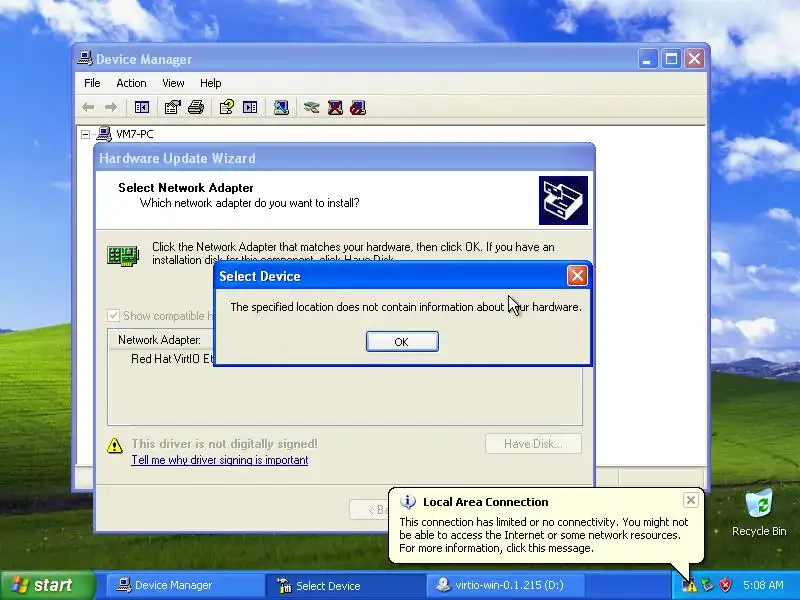Click OK in the Select Device dialog
800x600 pixels.
click(402, 341)
